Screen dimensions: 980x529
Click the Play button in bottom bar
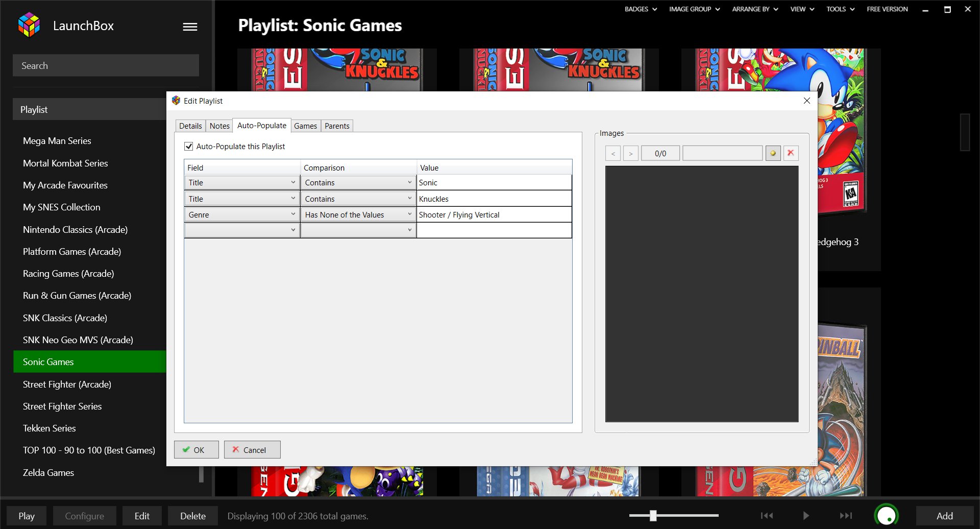click(27, 516)
